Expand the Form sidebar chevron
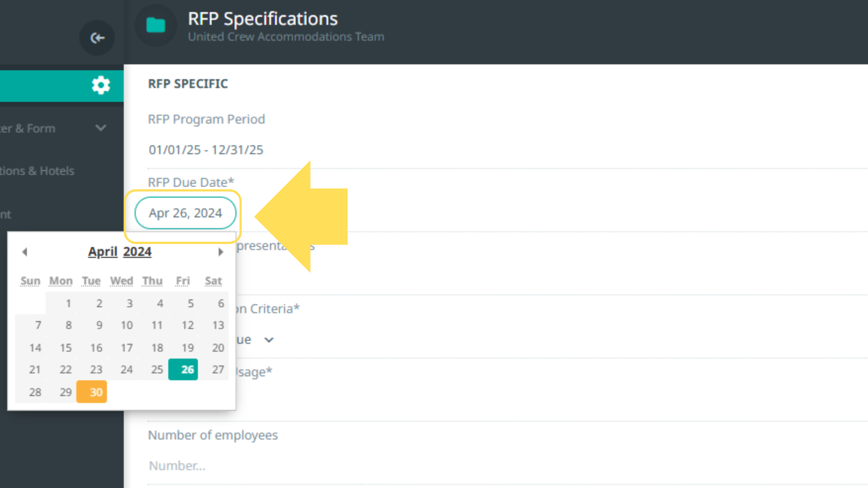Viewport: 868px width, 488px height. 101,128
